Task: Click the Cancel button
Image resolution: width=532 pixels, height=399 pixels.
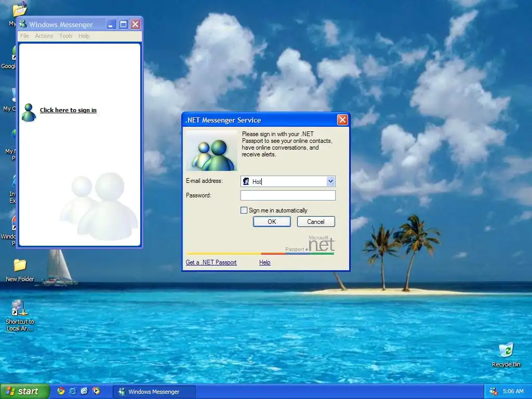Action: pyautogui.click(x=316, y=221)
